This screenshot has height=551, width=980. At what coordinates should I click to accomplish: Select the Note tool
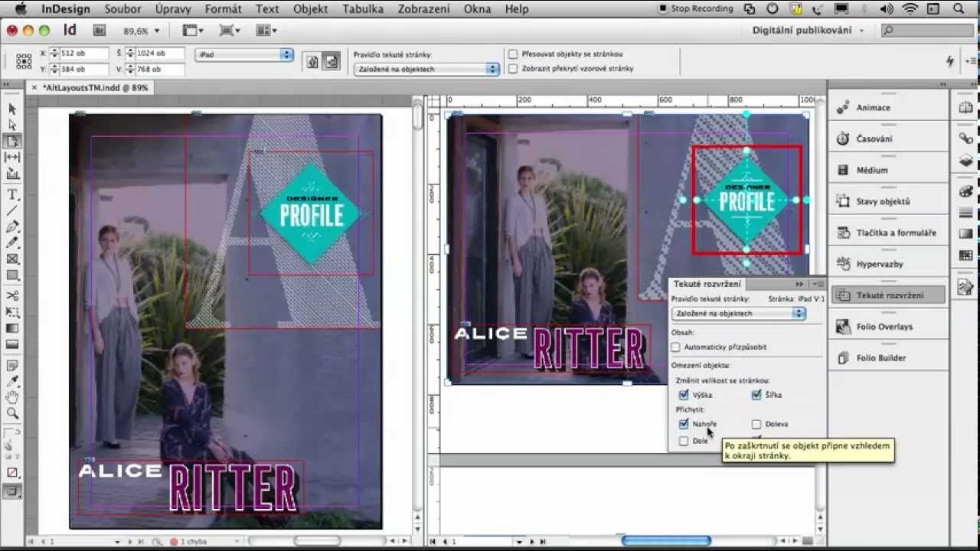click(x=12, y=365)
